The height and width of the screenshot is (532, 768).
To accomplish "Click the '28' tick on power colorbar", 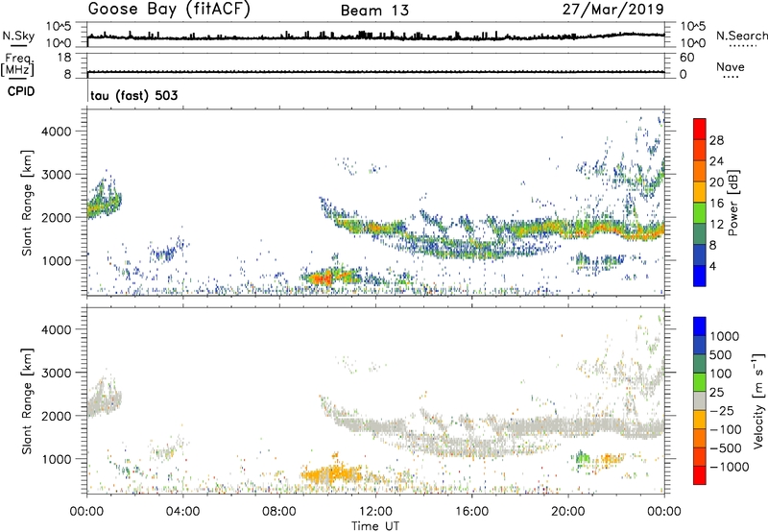I will pyautogui.click(x=716, y=140).
